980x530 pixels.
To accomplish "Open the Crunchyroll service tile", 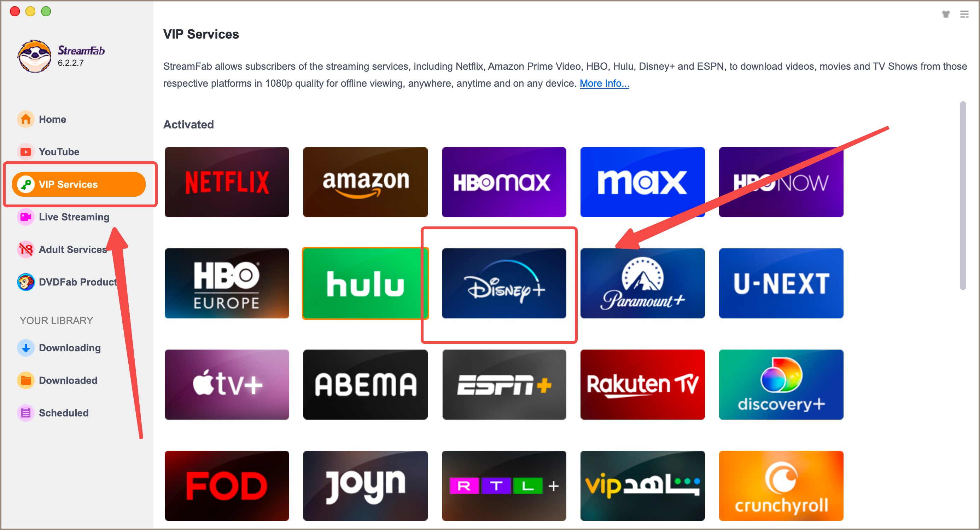I will [781, 486].
